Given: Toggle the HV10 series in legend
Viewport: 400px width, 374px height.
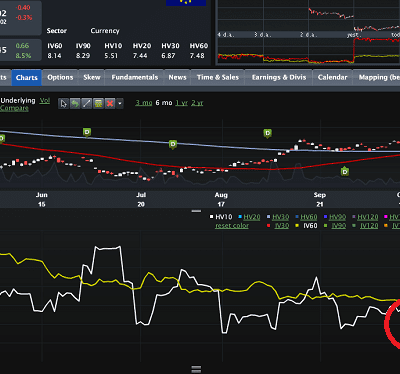Looking at the screenshot, I should pos(224,217).
